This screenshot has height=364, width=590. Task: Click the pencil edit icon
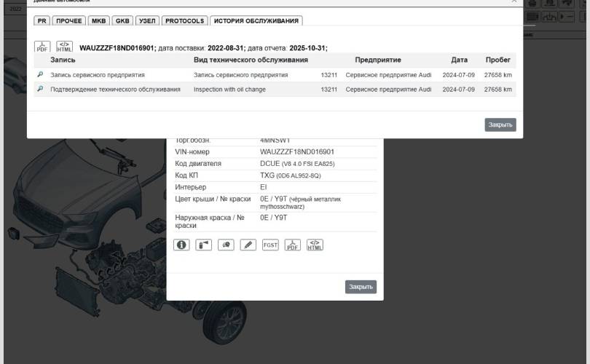[248, 245]
